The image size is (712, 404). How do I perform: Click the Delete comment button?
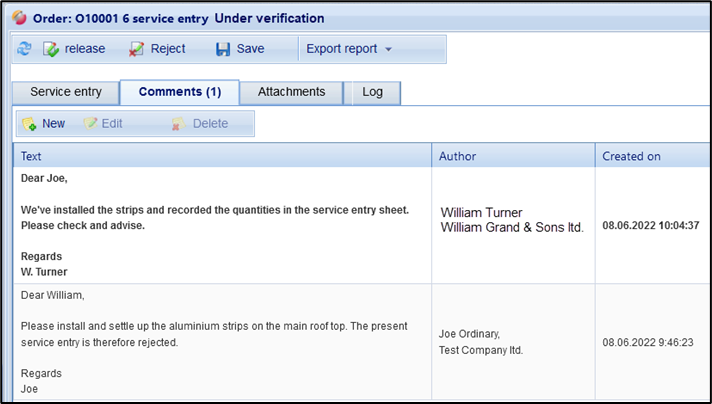coord(199,124)
